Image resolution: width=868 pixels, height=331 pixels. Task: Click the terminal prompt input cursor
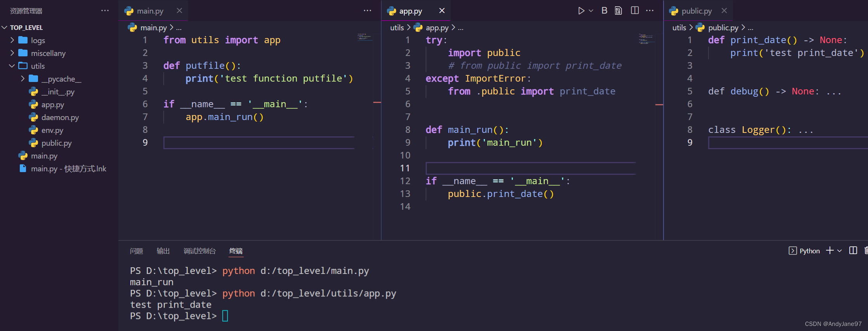[225, 315]
